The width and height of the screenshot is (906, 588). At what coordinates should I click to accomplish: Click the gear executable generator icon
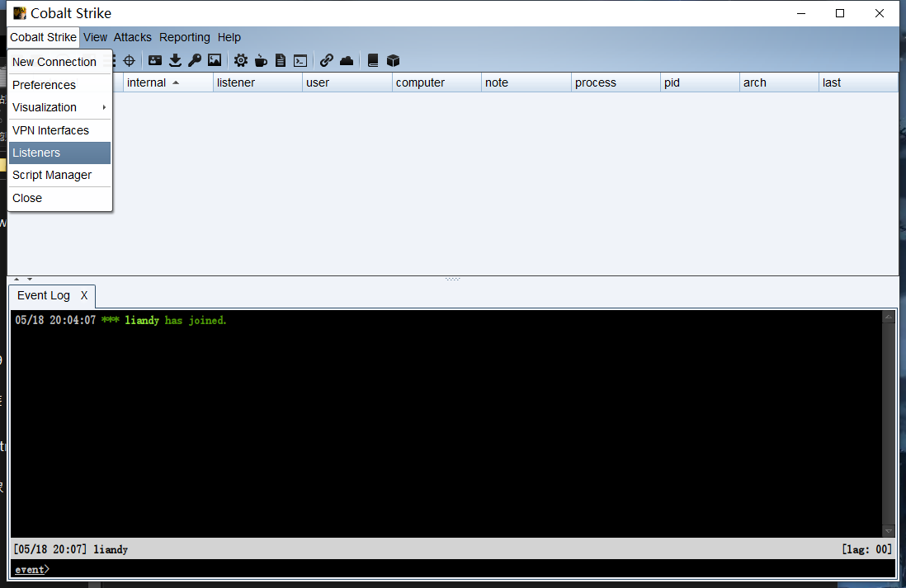tap(241, 60)
